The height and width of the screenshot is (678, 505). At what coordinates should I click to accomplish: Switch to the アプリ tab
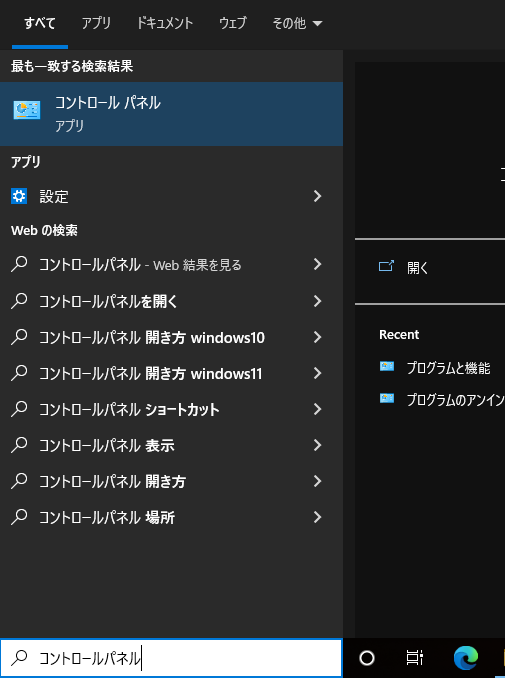[x=96, y=23]
